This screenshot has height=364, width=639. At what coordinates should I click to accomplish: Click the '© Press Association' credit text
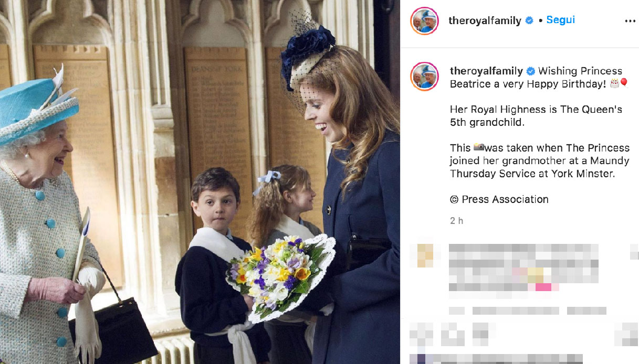pyautogui.click(x=499, y=199)
